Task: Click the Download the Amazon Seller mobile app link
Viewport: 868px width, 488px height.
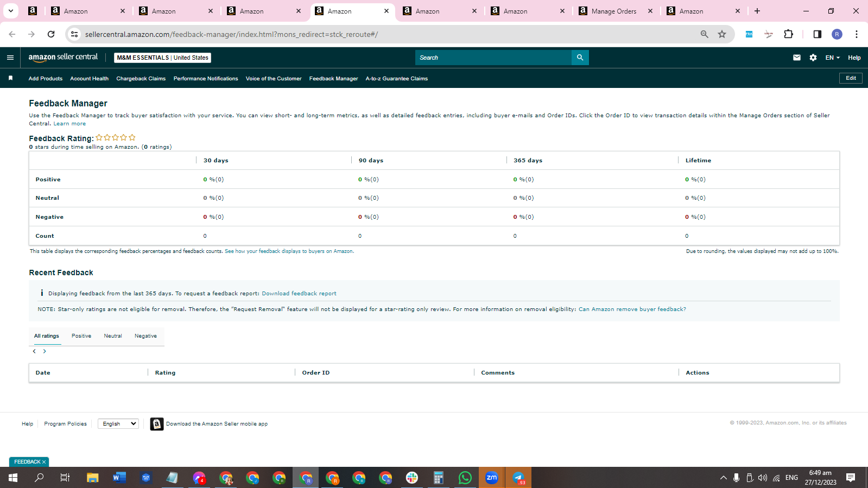Action: coord(217,424)
